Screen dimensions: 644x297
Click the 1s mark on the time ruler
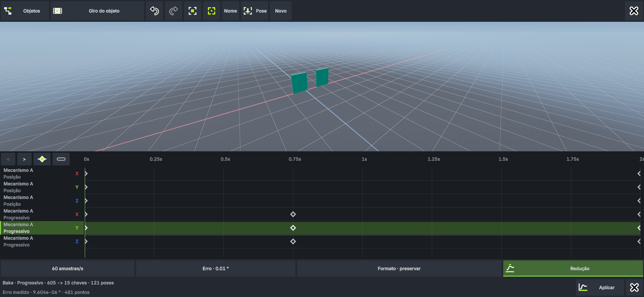[364, 159]
